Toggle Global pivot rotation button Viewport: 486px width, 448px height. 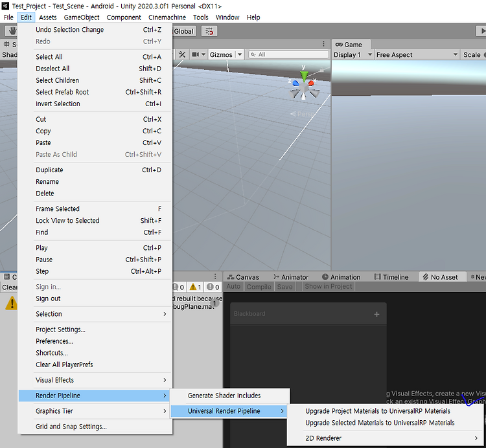(183, 31)
